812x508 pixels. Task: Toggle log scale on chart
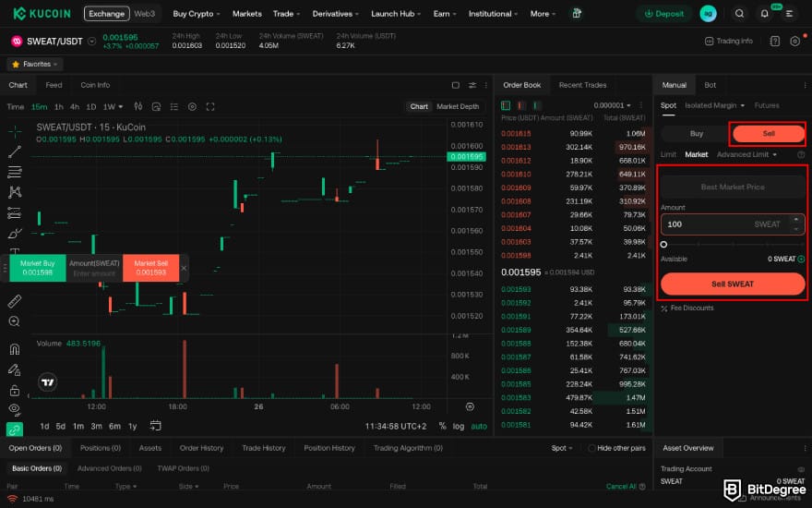tap(459, 426)
